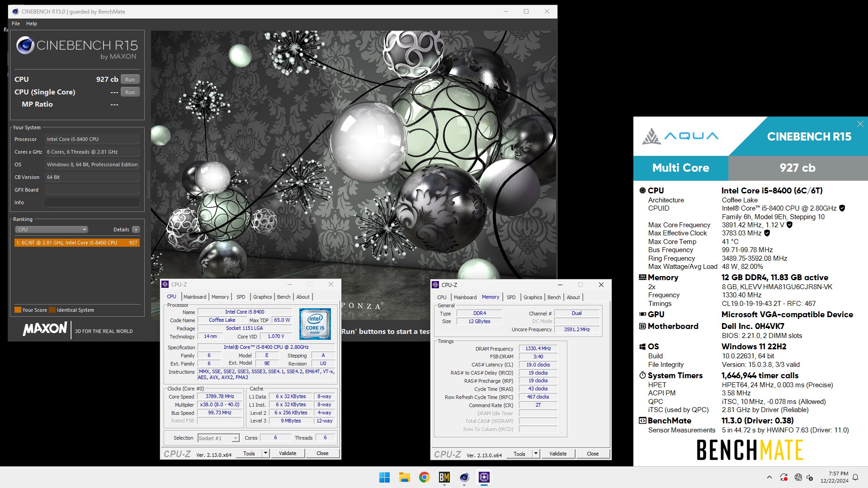Run the CPU (Single Core) benchmark
The image size is (868, 488).
coord(130,92)
